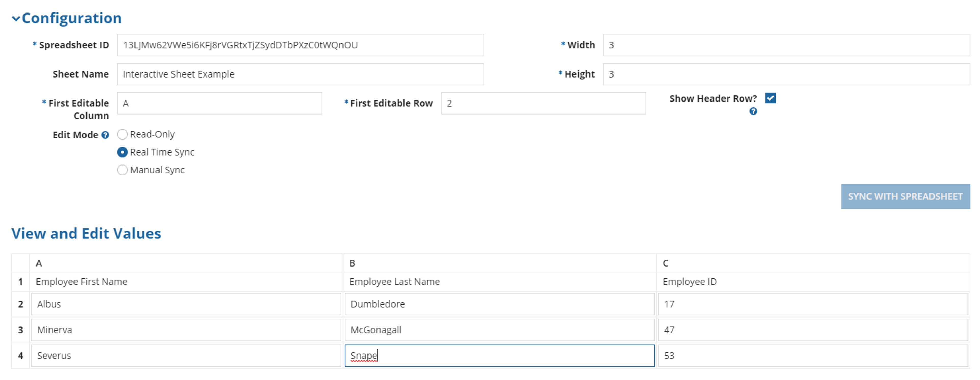Focus the Height input field

(x=786, y=74)
